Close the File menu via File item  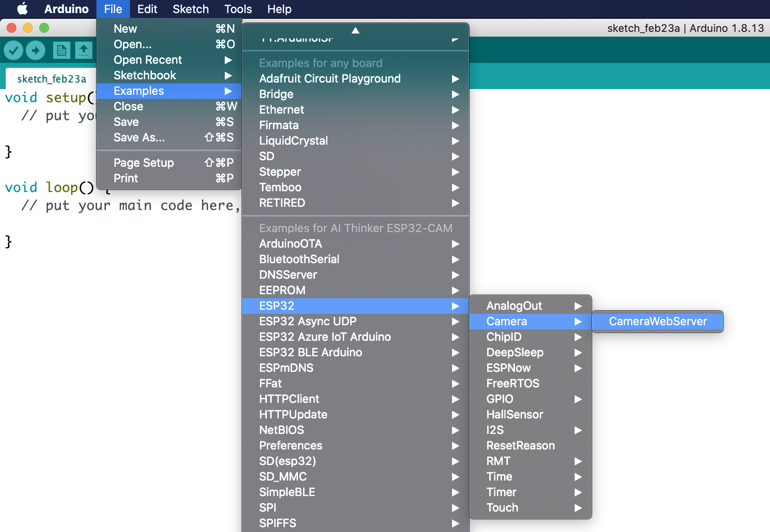(113, 9)
